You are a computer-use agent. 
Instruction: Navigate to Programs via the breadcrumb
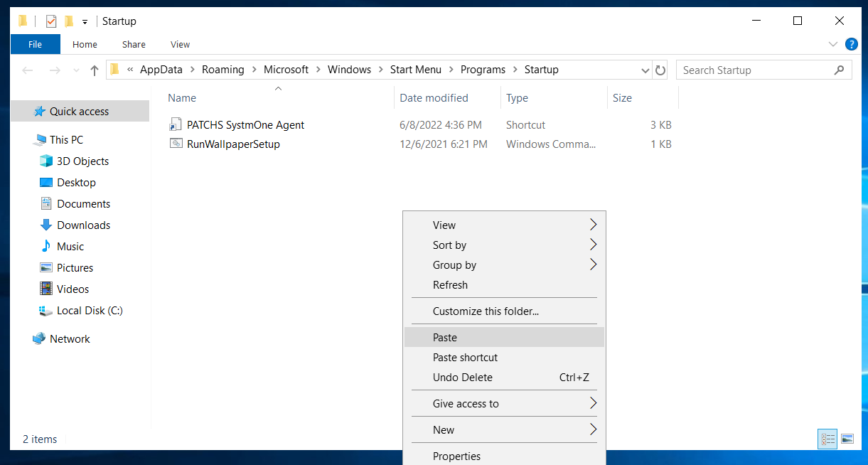[483, 70]
